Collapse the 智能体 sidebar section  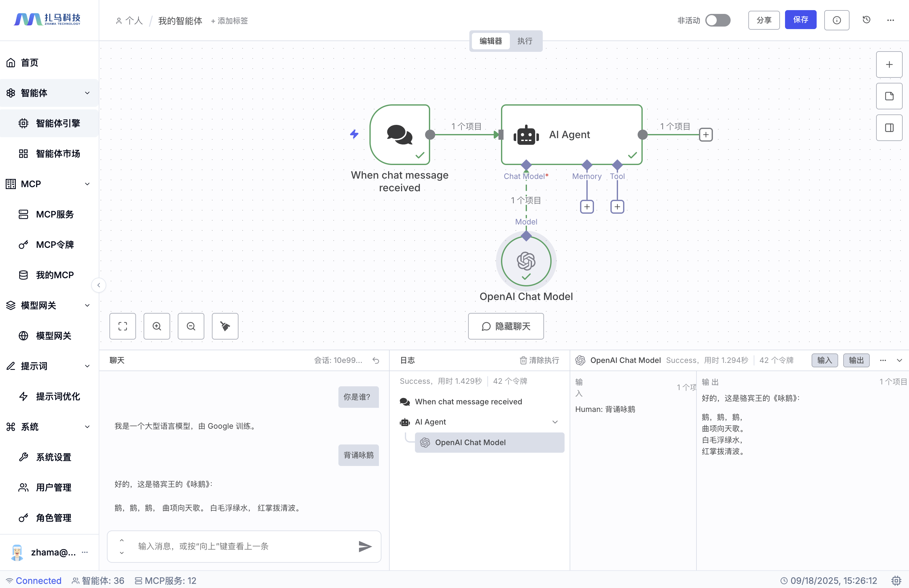tap(87, 93)
